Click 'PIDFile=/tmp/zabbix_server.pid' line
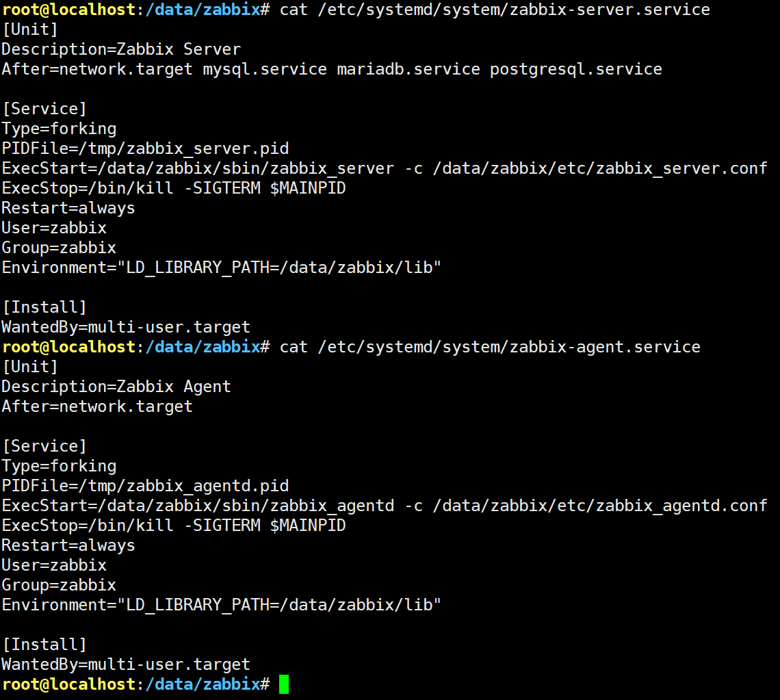 [145, 148]
